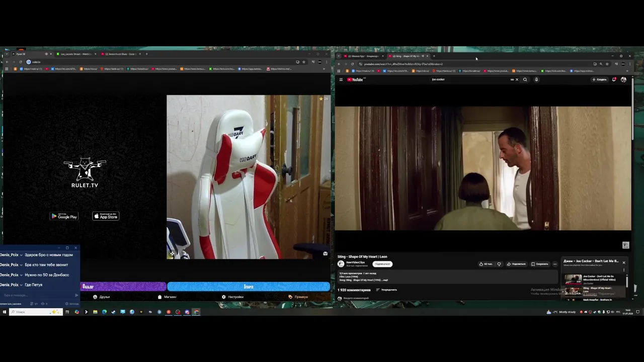Expand chevron beside Здаров бро message
This screenshot has width=644, height=362.
pos(22,255)
